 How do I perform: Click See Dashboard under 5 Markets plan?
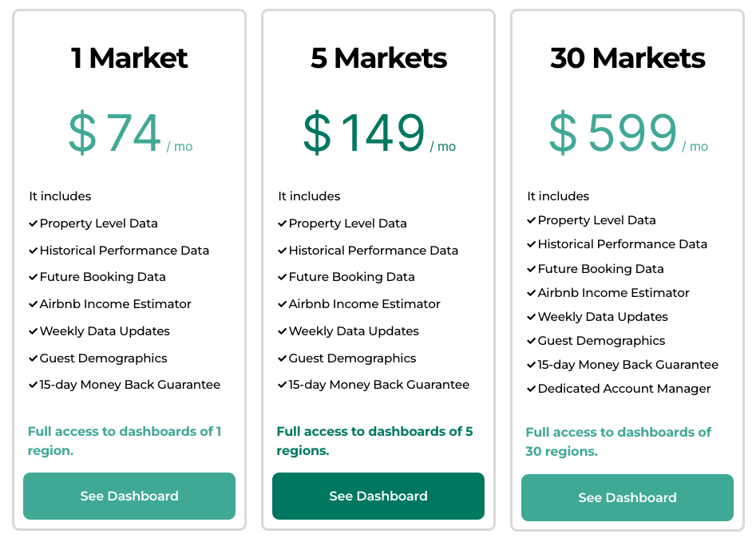point(378,496)
